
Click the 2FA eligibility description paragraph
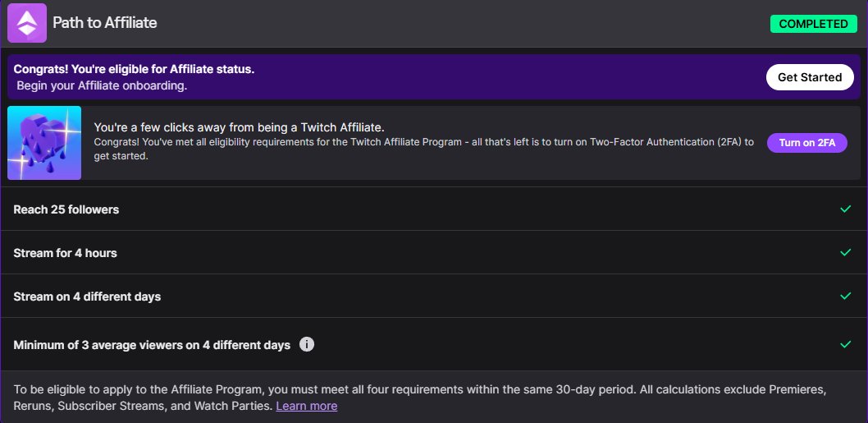[424, 149]
